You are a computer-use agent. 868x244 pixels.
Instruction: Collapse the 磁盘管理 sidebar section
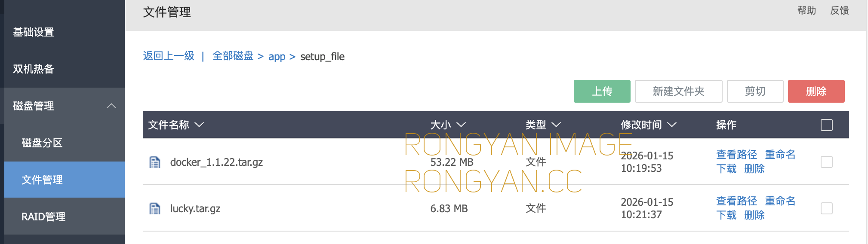point(111,106)
